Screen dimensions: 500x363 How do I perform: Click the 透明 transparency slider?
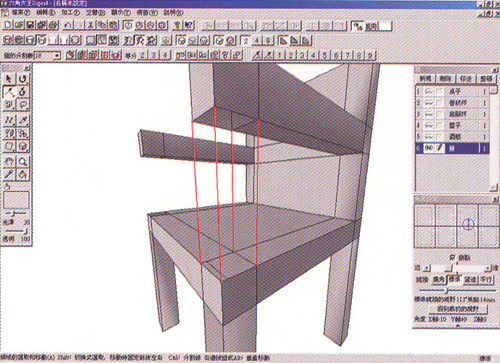click(x=16, y=231)
